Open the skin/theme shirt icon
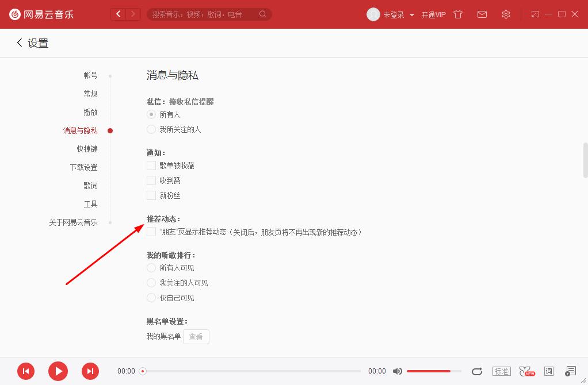 [x=457, y=14]
